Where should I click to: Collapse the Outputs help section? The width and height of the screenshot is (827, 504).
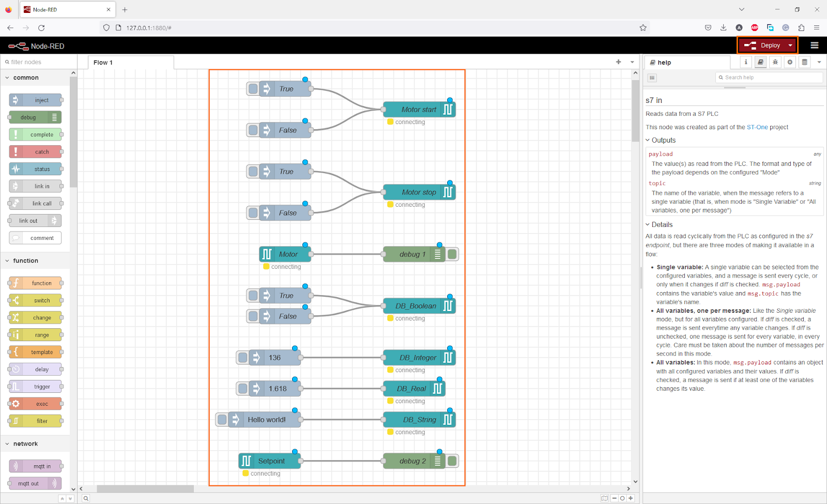pos(661,140)
